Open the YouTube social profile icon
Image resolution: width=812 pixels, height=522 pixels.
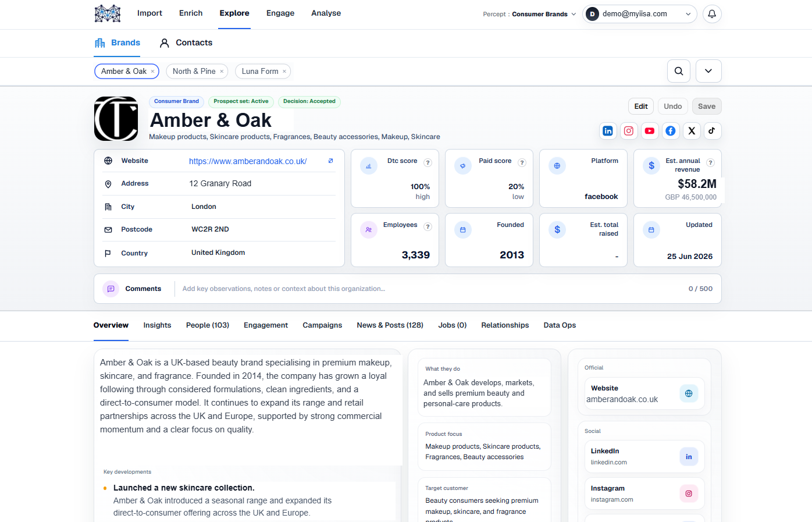[x=650, y=131]
